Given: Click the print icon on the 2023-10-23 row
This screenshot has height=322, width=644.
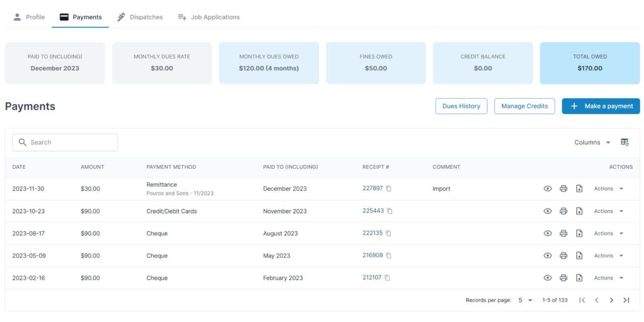Looking at the screenshot, I should coord(563,211).
